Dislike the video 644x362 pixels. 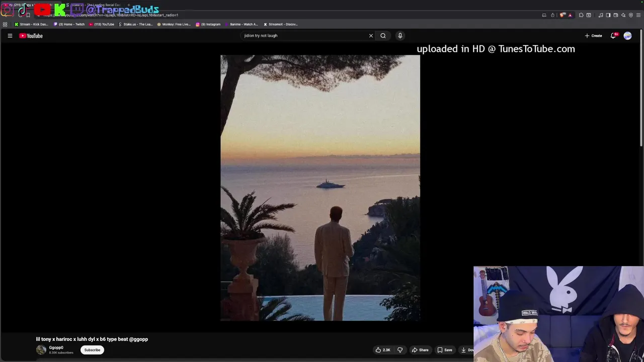click(400, 350)
